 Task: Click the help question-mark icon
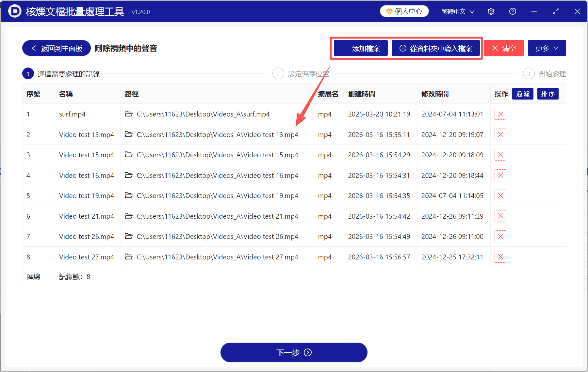pos(513,11)
